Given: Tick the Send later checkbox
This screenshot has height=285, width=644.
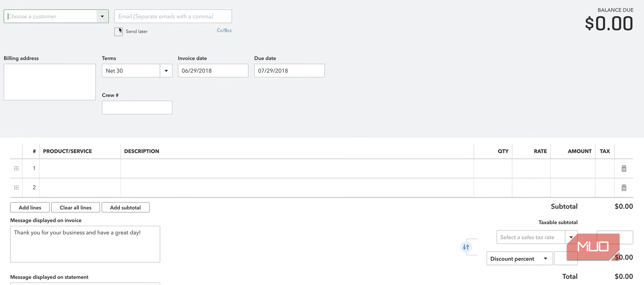Looking at the screenshot, I should (119, 32).
